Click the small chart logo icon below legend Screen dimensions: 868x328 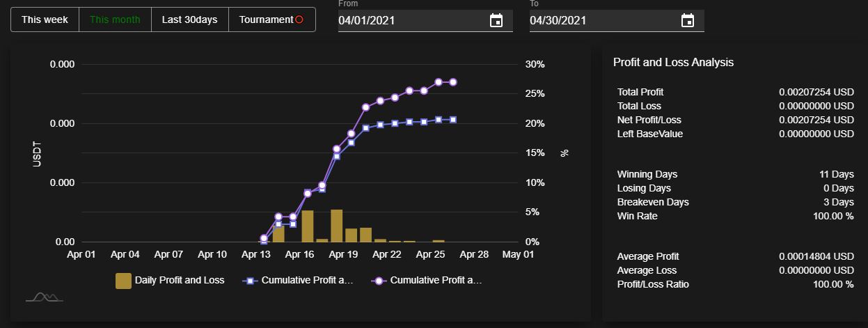tap(45, 297)
